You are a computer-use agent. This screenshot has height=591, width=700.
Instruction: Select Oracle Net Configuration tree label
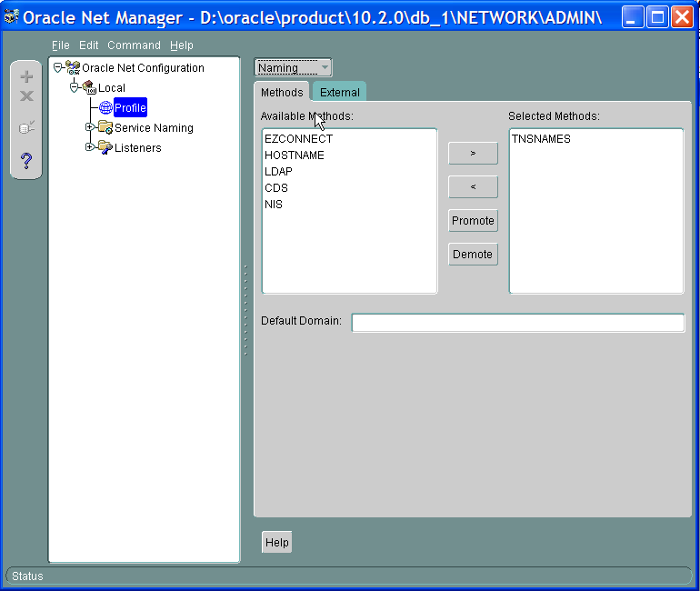[143, 68]
